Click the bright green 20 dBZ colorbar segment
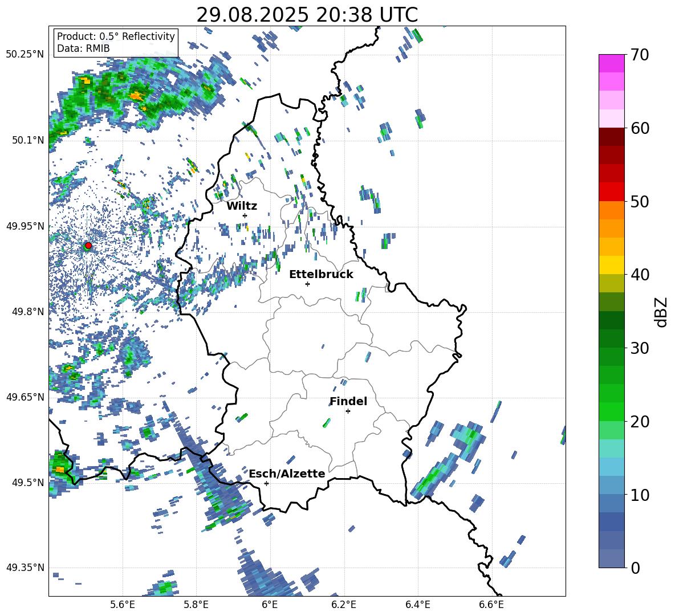The image size is (675, 616). 611,411
